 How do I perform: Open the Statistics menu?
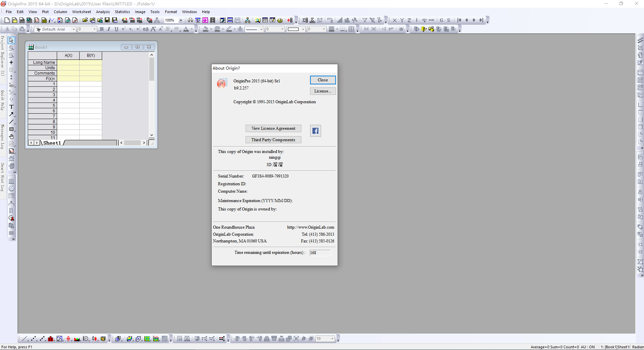click(x=122, y=12)
